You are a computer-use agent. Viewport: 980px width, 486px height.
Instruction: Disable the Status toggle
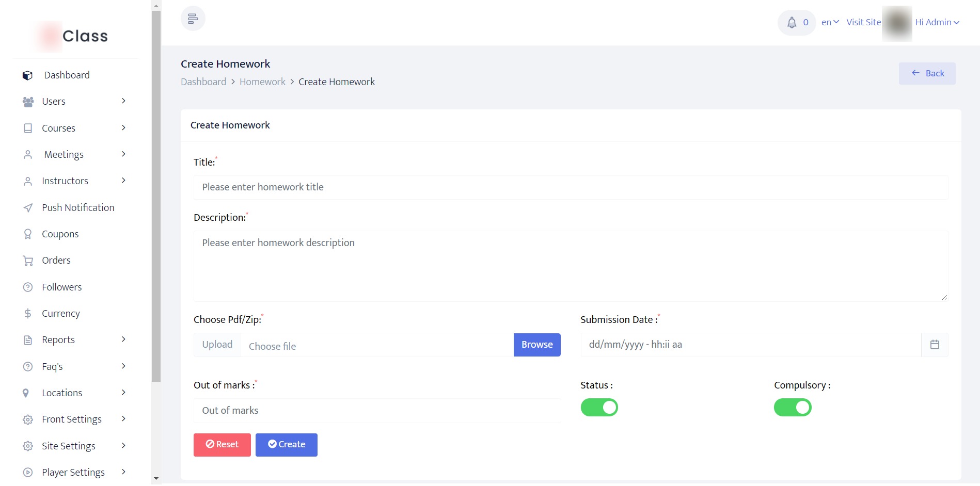click(599, 408)
